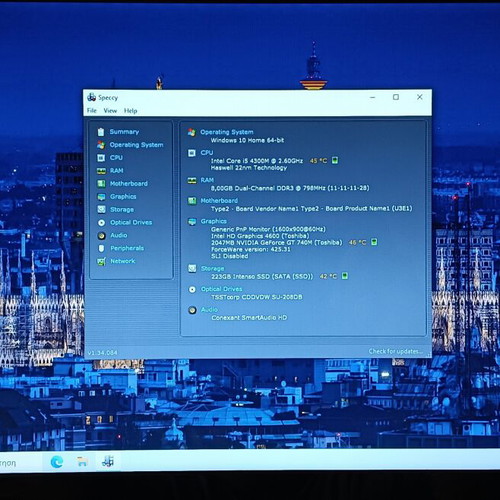Open the Help menu
The width and height of the screenshot is (500, 500).
(130, 111)
